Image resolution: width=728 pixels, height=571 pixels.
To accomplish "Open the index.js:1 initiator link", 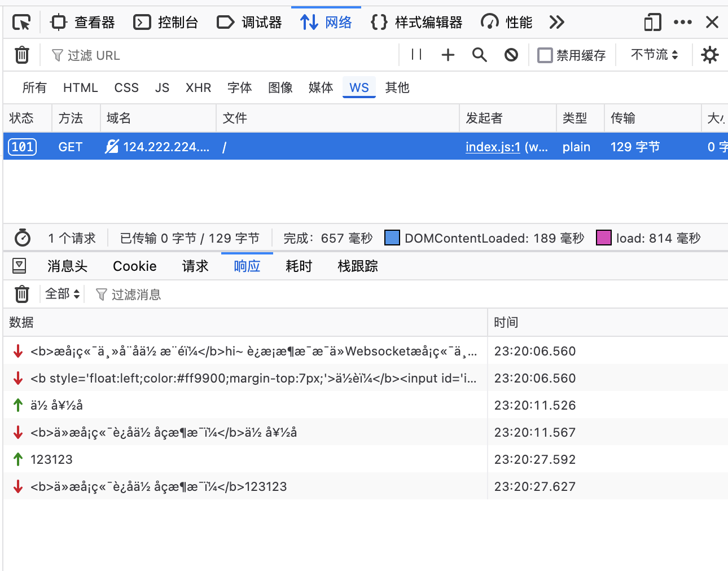I will [493, 147].
